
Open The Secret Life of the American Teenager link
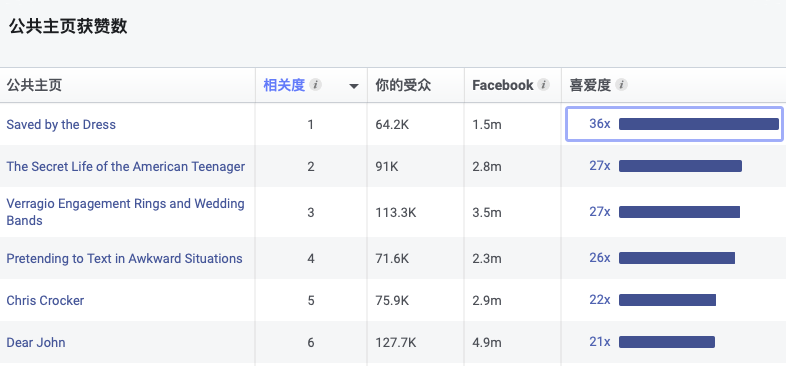(126, 166)
